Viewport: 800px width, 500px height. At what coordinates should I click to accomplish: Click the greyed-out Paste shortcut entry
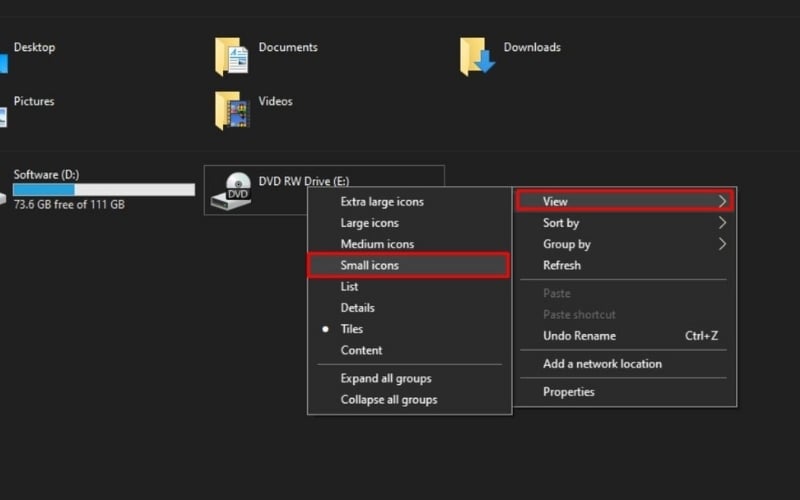coord(625,314)
